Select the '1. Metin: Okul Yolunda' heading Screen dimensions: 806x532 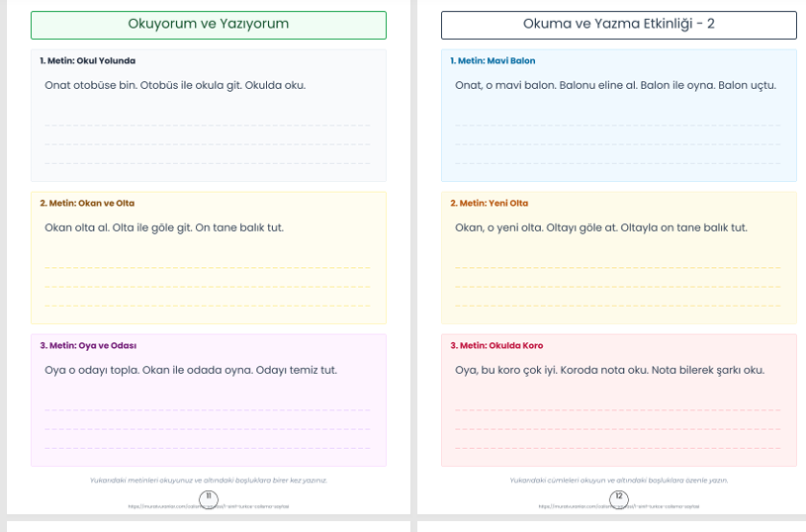coord(88,61)
